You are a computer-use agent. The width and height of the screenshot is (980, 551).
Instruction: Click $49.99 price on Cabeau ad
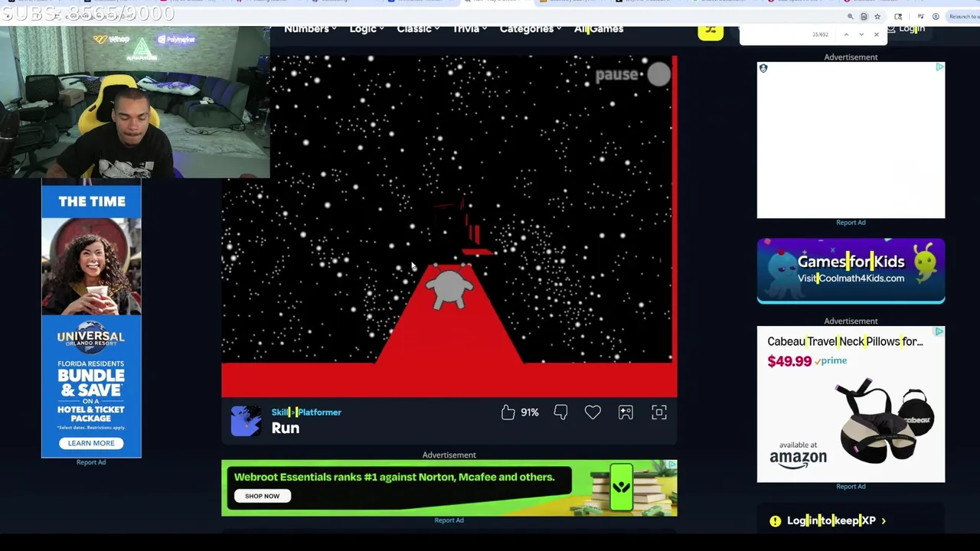(x=789, y=361)
